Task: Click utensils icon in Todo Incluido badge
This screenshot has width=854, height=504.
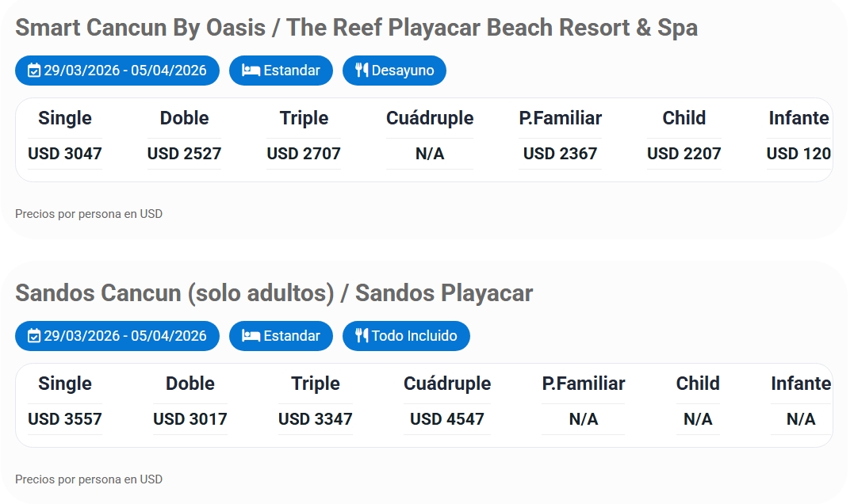Action: [x=362, y=336]
